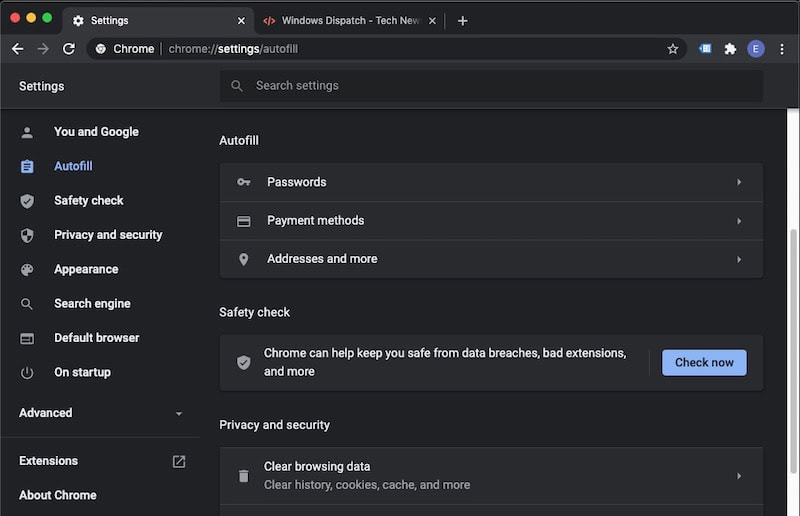Open Default browser in sidebar

pos(96,338)
